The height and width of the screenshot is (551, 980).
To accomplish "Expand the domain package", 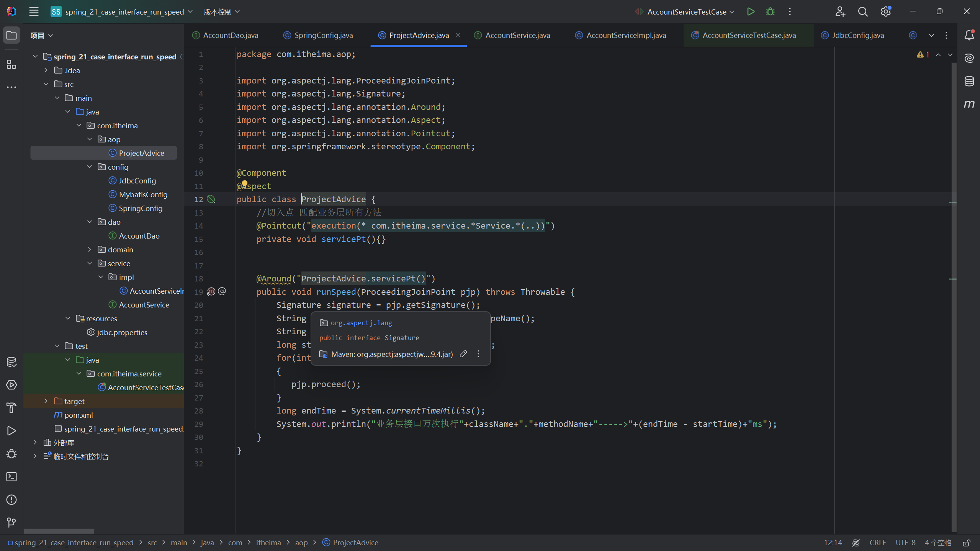I will point(90,250).
